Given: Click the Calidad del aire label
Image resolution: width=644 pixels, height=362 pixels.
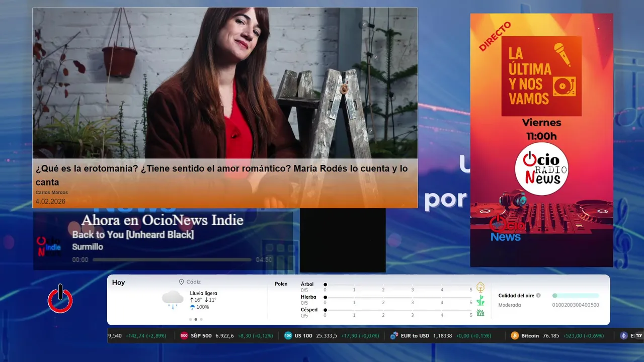Looking at the screenshot, I should click(x=516, y=296).
